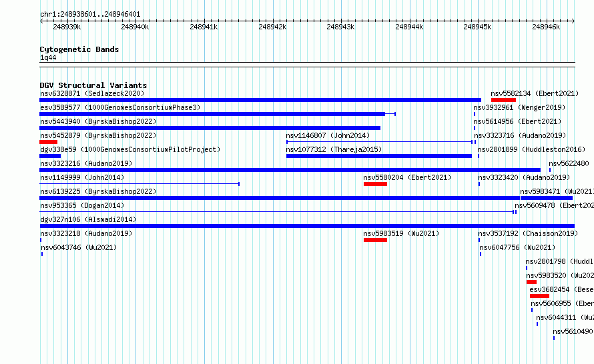Select nsv5614956 (Ebert2021) label
Image resolution: width=594 pixels, height=364 pixels.
tap(517, 121)
